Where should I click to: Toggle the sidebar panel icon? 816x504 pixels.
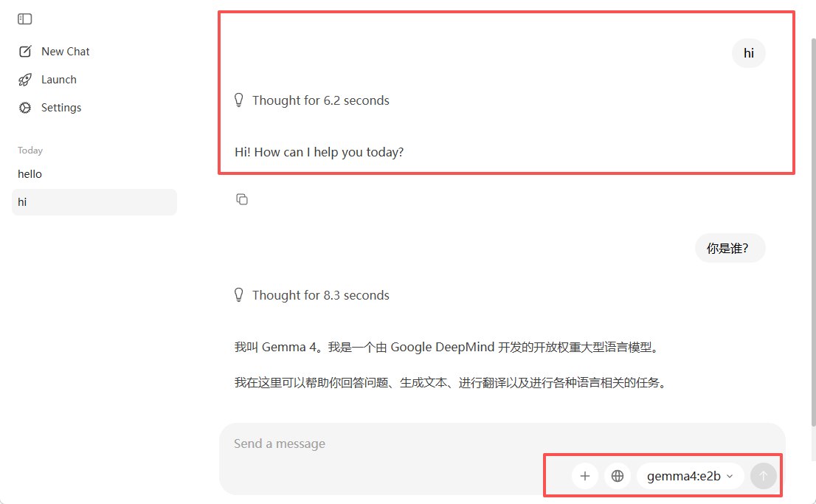pyautogui.click(x=24, y=19)
